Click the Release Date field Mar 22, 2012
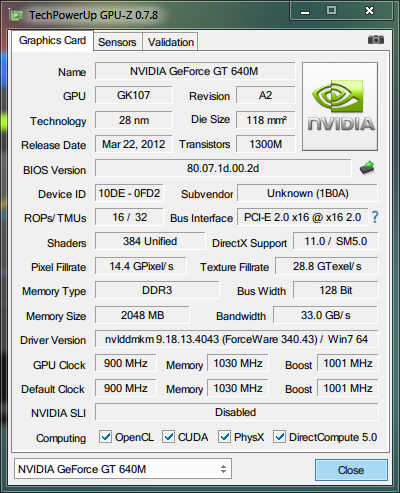 coord(134,144)
